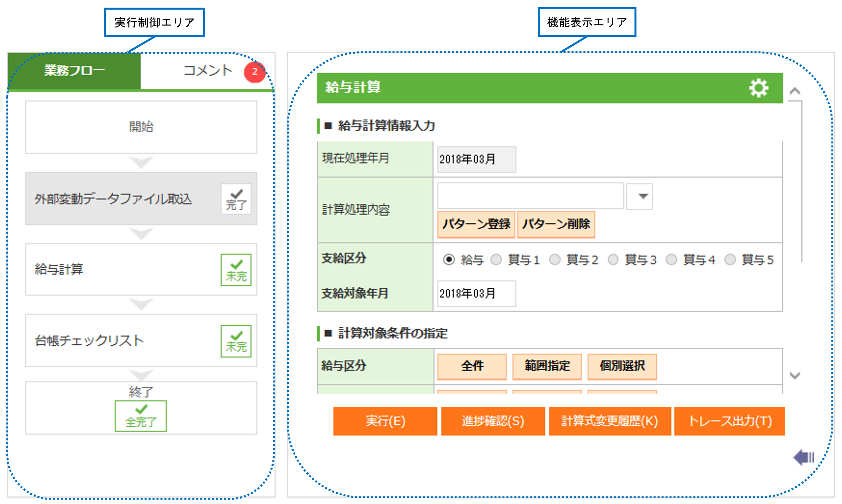Click the 支給対象年月 input field
The height and width of the screenshot is (504, 842).
tap(476, 293)
